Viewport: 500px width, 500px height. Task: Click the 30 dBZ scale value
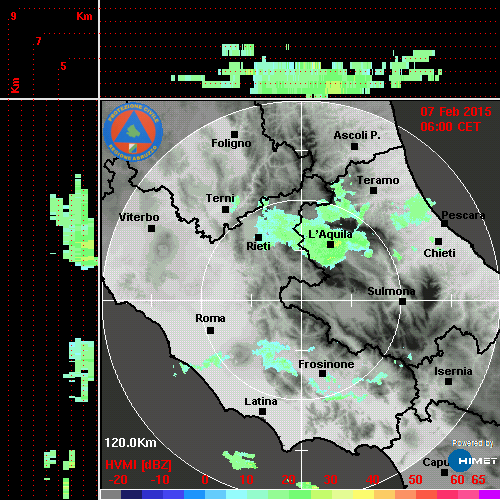[330, 480]
